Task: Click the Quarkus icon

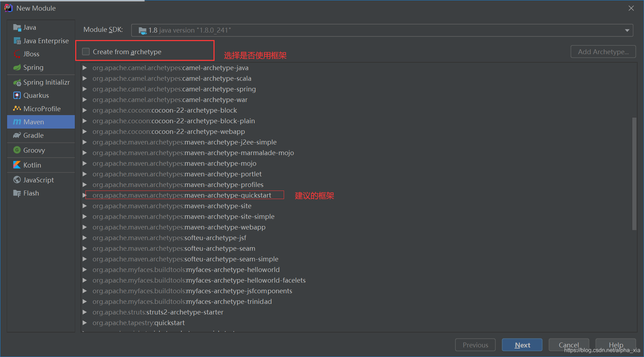Action: (17, 96)
